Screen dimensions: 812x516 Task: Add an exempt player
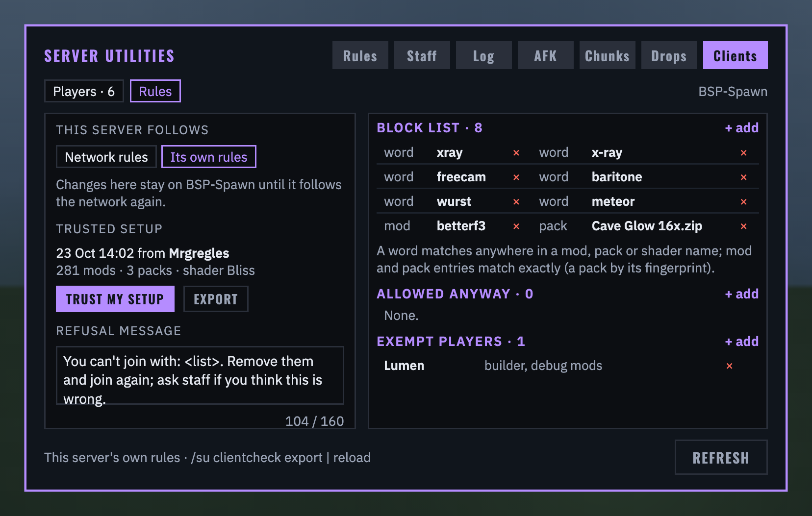(x=742, y=342)
